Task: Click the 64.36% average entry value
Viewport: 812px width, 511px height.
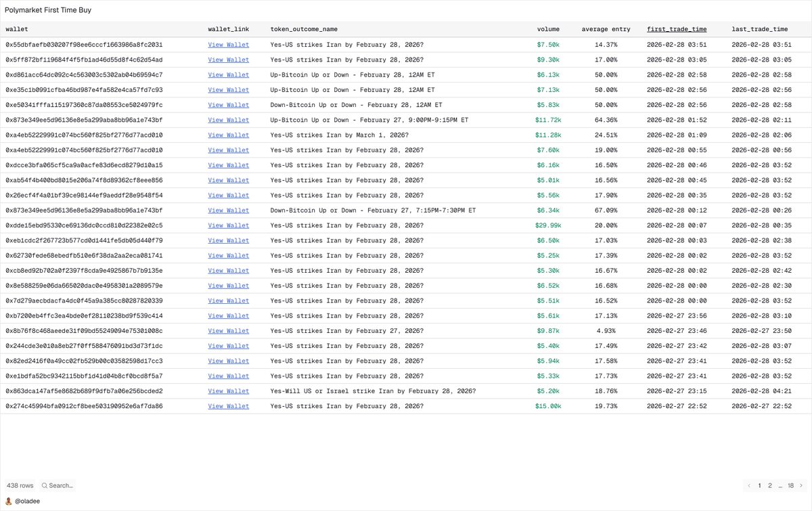Action: tap(606, 120)
